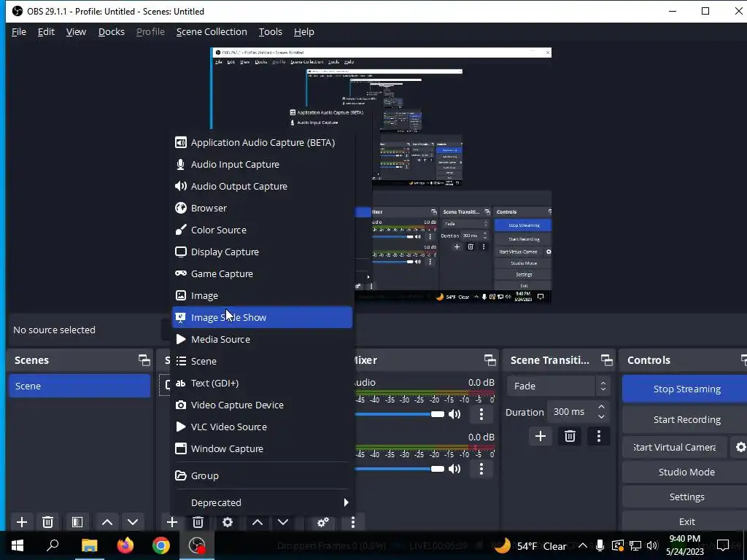Add a new scene with plus icon
The image size is (747, 560).
click(x=21, y=522)
